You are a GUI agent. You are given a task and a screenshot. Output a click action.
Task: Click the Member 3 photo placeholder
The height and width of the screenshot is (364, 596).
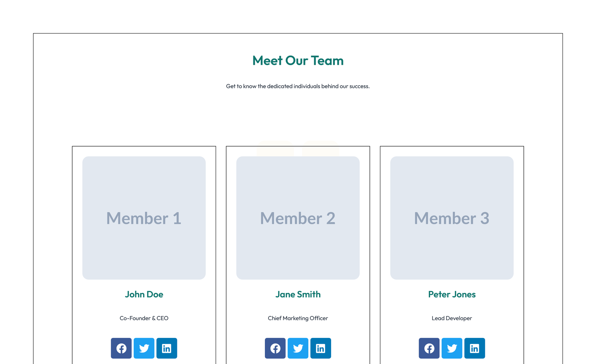tap(451, 218)
